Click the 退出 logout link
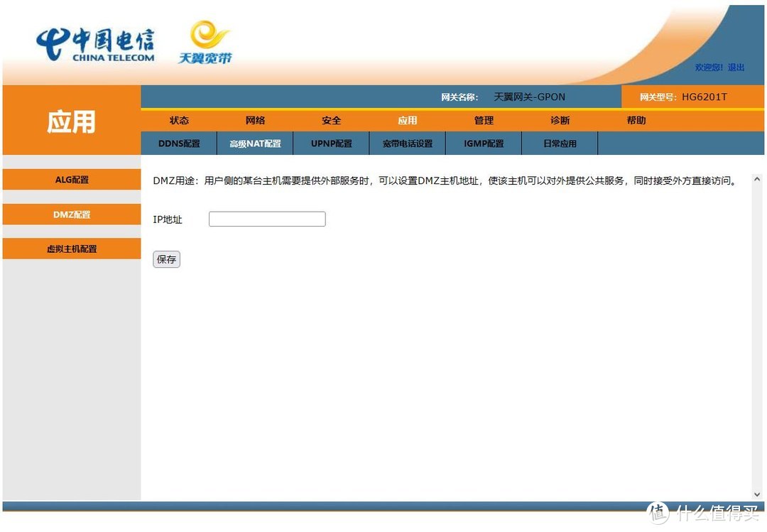 click(x=736, y=67)
